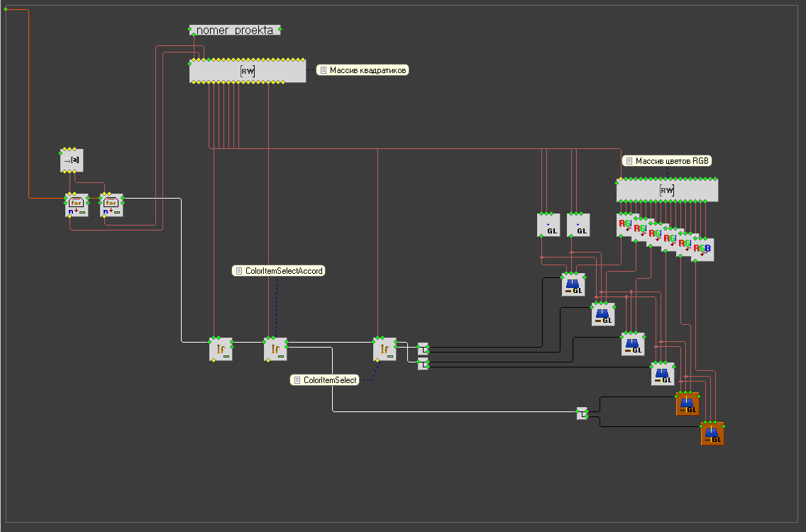Screen dimensions: 806x532
Task: Click the right GL point block
Action: pyautogui.click(x=578, y=225)
